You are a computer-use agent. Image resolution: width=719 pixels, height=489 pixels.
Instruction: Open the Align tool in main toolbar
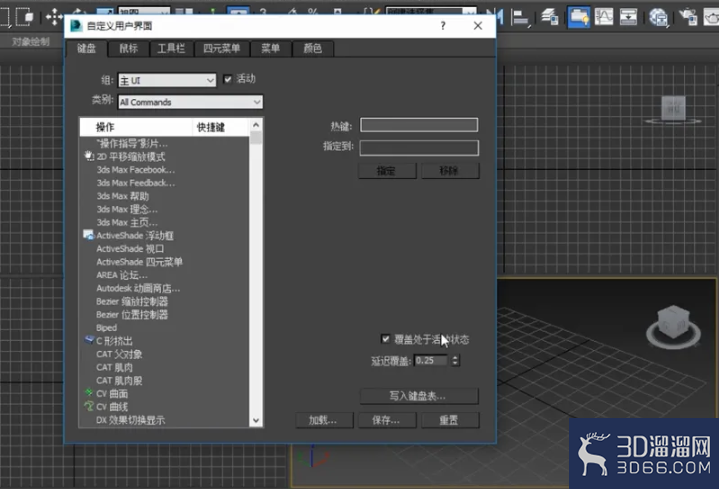(x=521, y=18)
